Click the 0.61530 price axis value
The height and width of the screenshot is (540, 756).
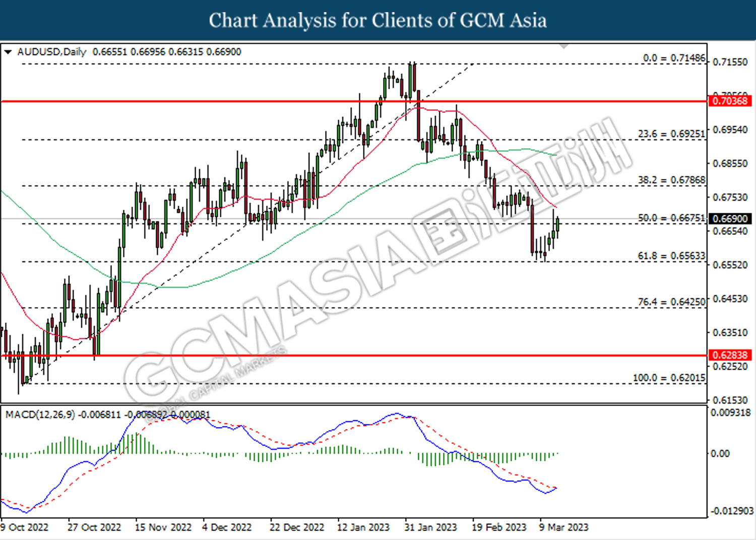(x=730, y=400)
